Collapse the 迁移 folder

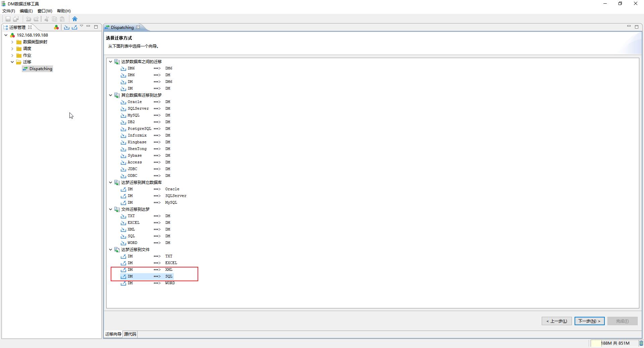[x=12, y=62]
